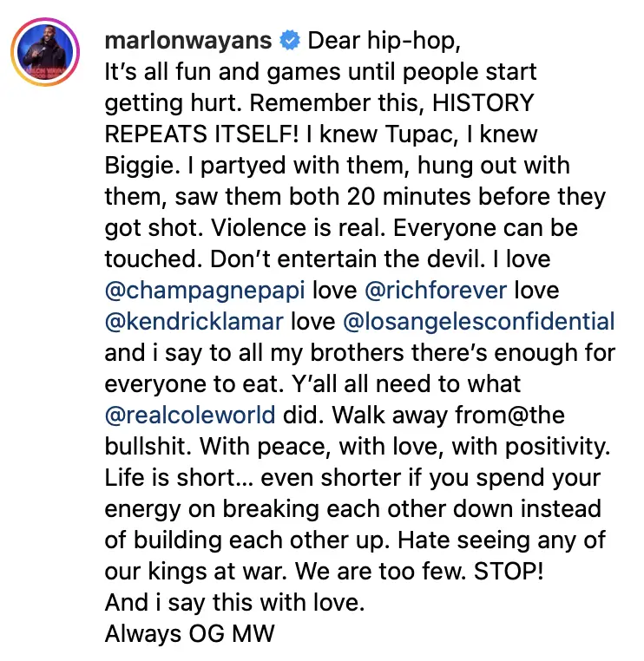Screen dimensions: 644x661
Task: Open the @champagnepapi mention
Action: tap(205, 291)
